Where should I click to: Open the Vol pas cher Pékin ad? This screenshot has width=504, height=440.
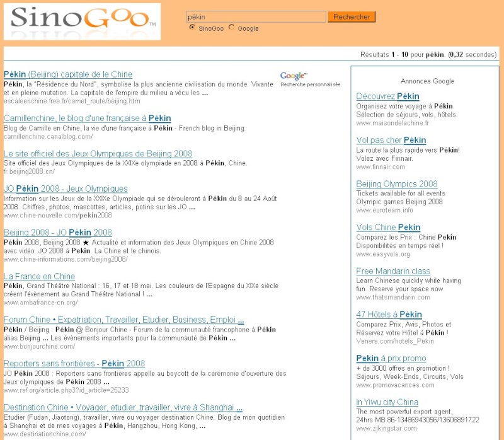click(391, 140)
